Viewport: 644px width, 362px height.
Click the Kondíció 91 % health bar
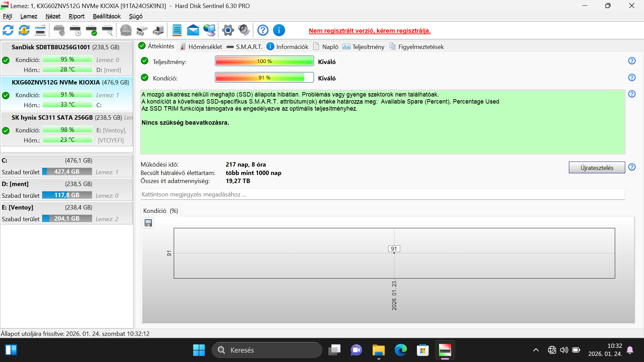coord(264,78)
